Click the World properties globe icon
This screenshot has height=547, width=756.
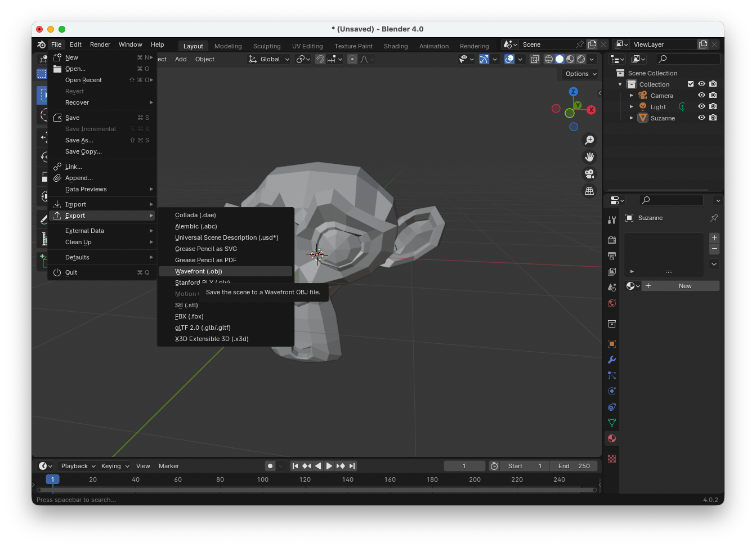click(612, 303)
